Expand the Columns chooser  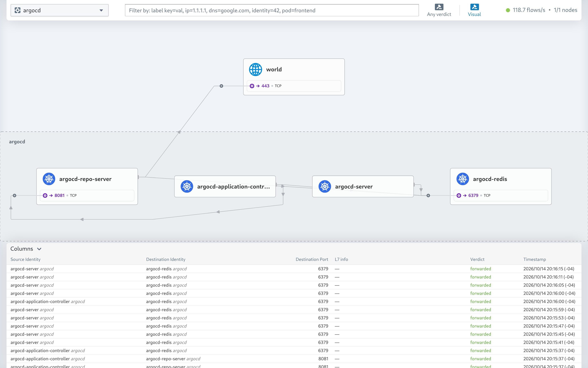coord(26,249)
